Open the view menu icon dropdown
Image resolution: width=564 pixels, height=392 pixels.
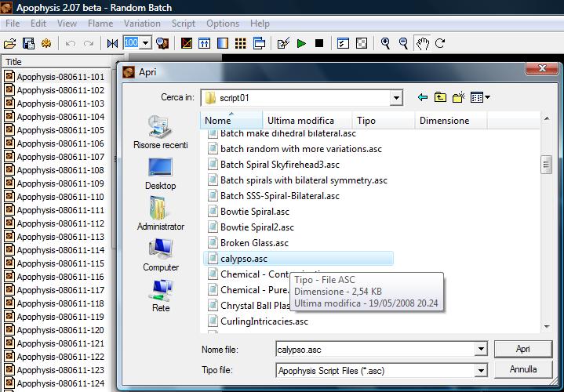(x=480, y=97)
